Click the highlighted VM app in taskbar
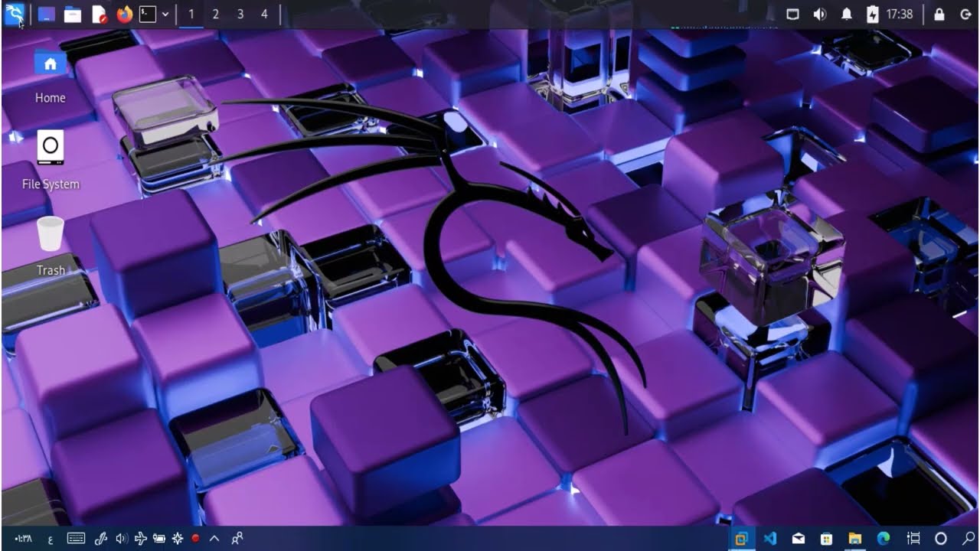980x551 pixels. [741, 539]
